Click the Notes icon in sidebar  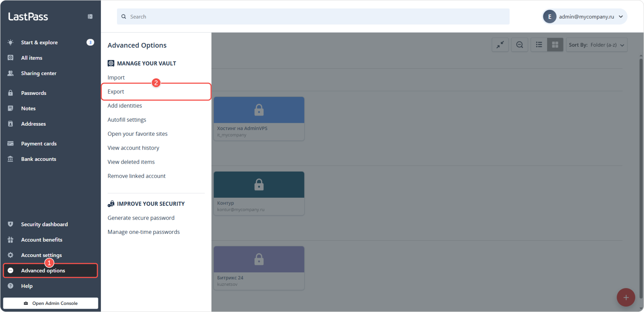pos(10,108)
